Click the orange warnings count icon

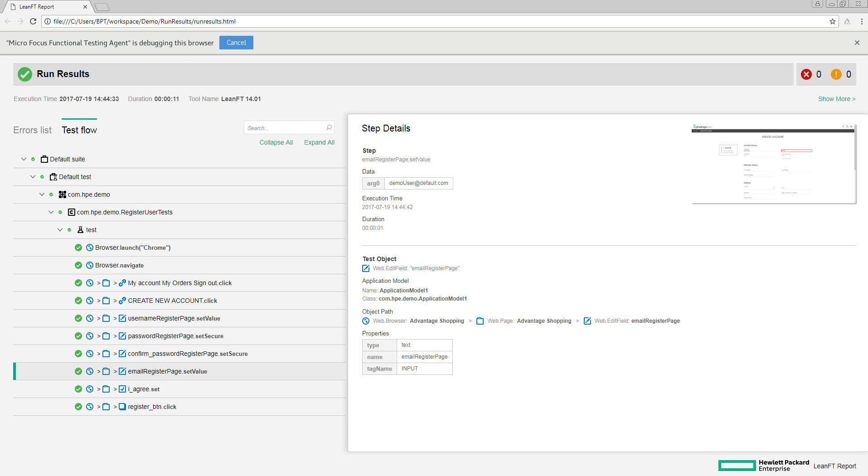836,74
